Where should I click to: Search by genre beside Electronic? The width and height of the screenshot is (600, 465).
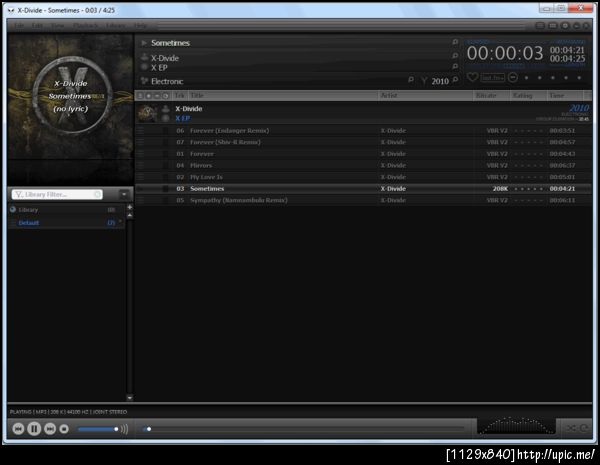coord(411,80)
